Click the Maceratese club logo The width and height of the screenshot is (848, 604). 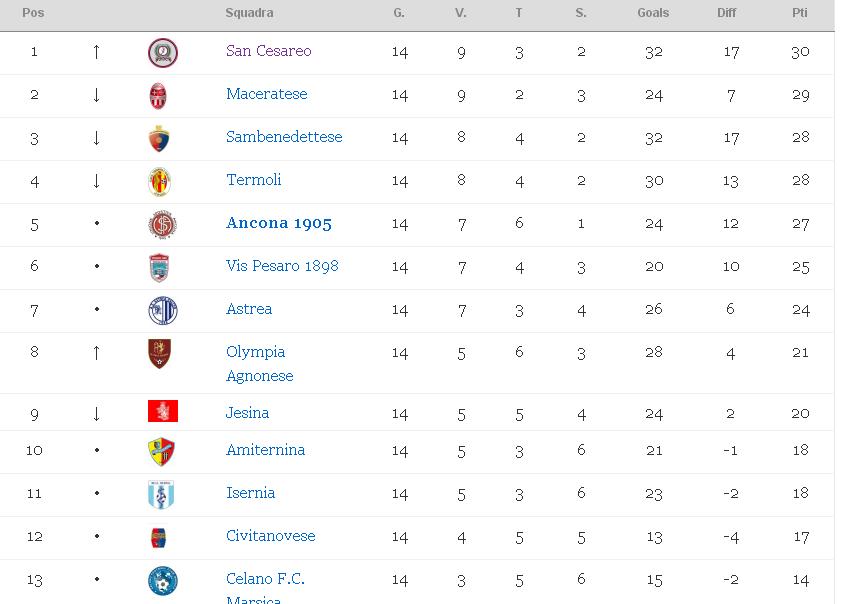158,96
